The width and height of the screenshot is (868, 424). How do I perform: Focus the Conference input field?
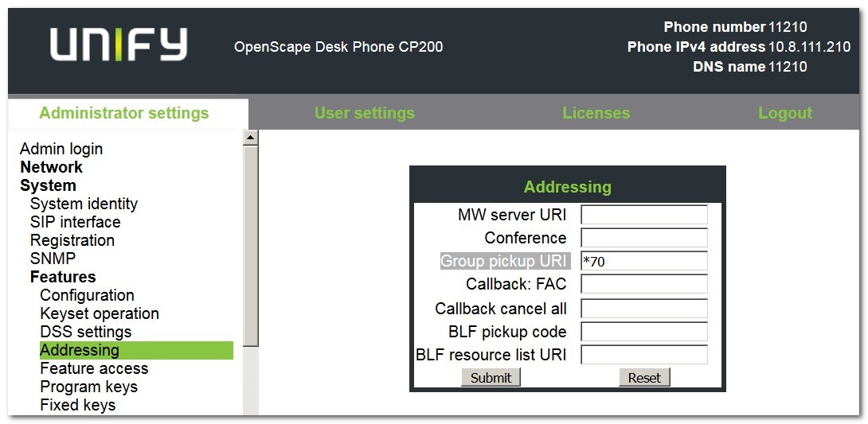(643, 238)
